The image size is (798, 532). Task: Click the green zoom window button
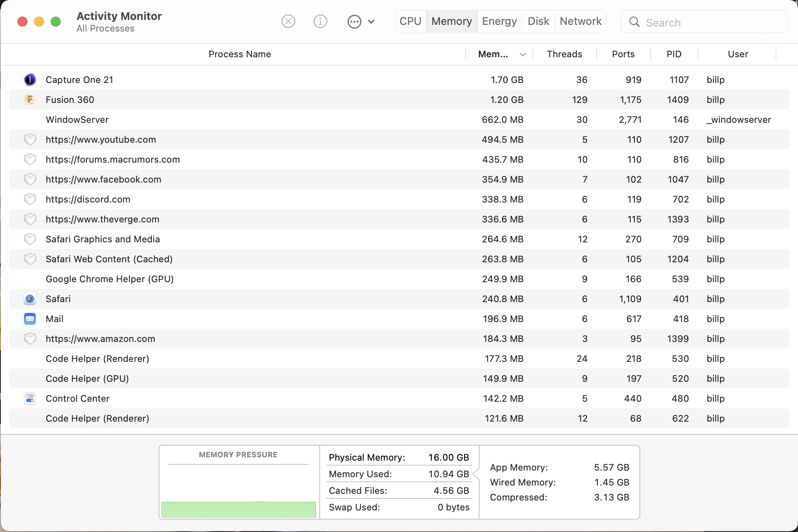tap(56, 22)
